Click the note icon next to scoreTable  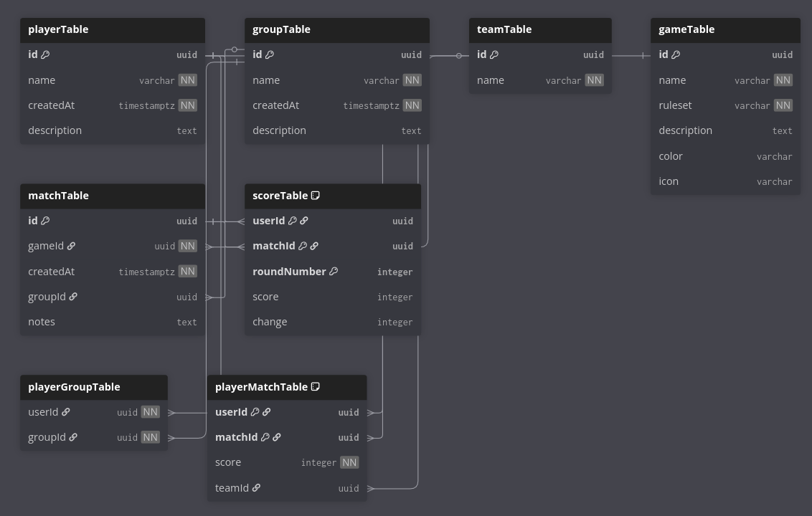pyautogui.click(x=315, y=196)
